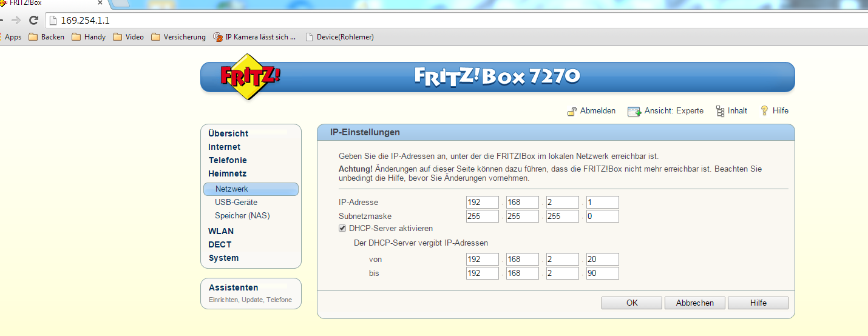The height and width of the screenshot is (336, 868).
Task: Click the IP-Einstellungen panel heading
Action: click(x=365, y=132)
